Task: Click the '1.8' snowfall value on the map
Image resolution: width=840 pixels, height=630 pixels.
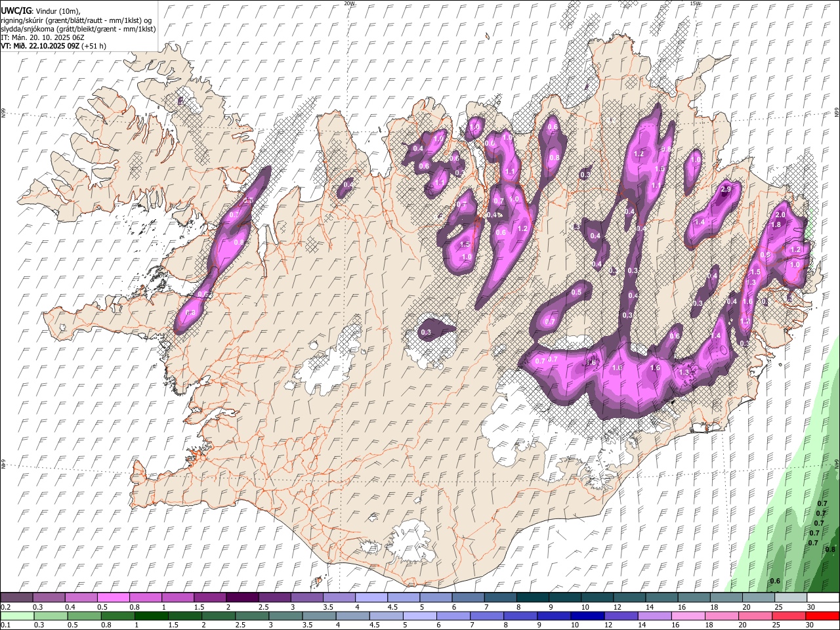Action: tap(776, 224)
